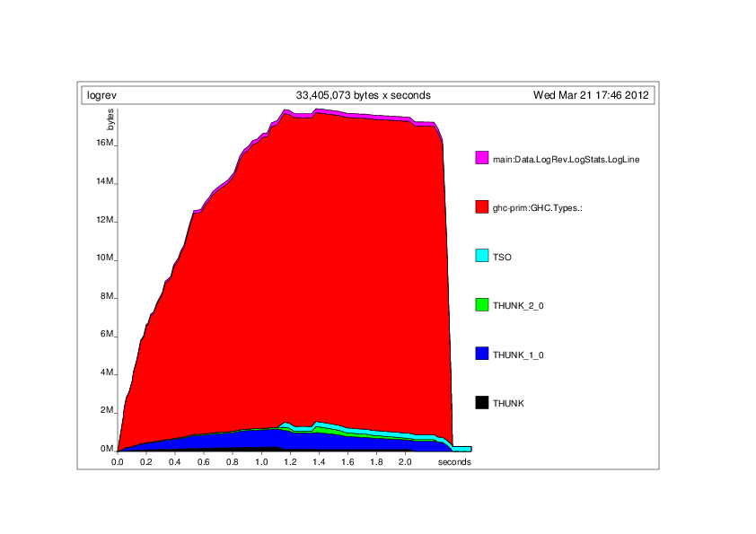The width and height of the screenshot is (756, 534).
Task: Click the 0M y-axis label
Action: tap(107, 449)
